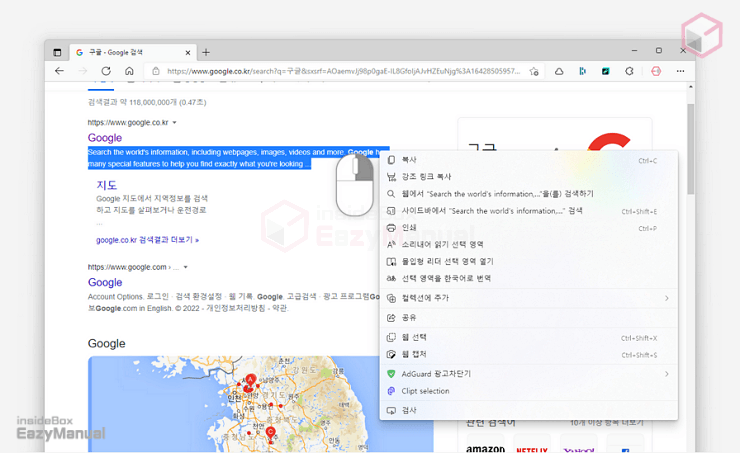The width and height of the screenshot is (740, 453).
Task: Open 몰입형 리더 선택 영역 열기
Action: (x=529, y=261)
